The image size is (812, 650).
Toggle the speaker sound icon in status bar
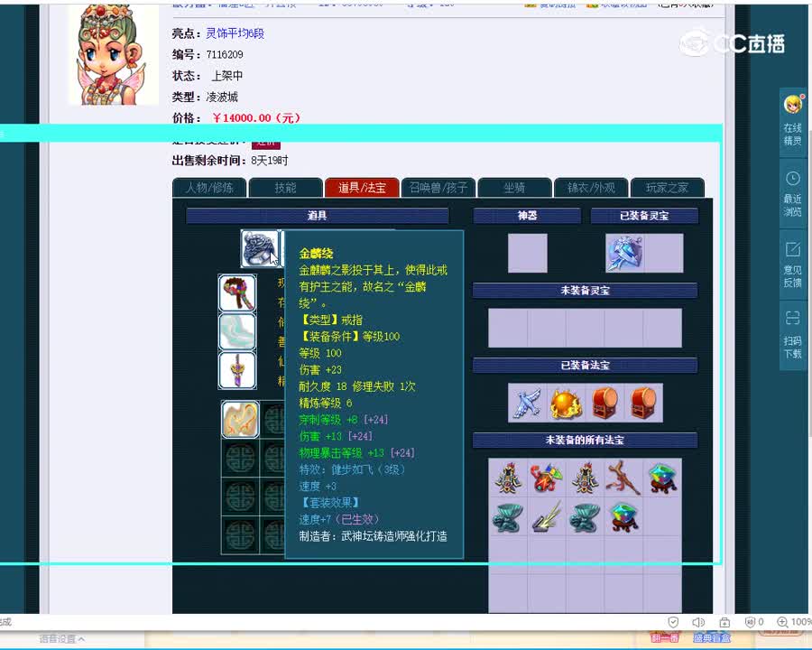pyautogui.click(x=698, y=622)
